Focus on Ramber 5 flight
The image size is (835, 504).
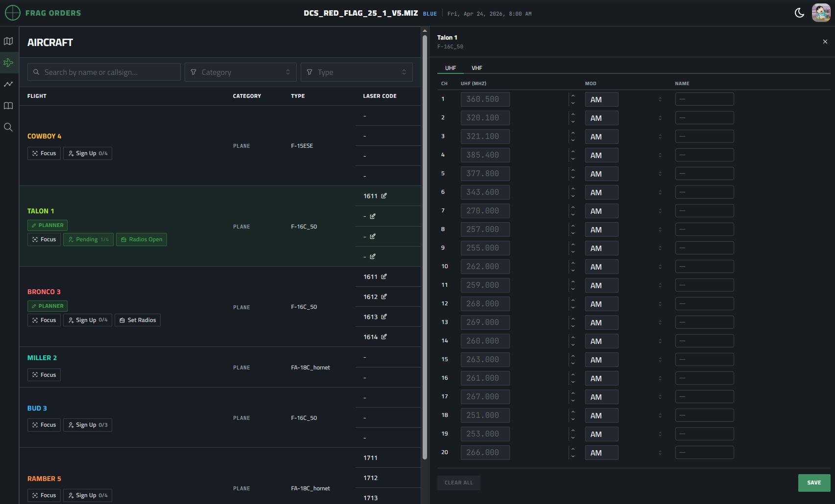[x=44, y=495]
